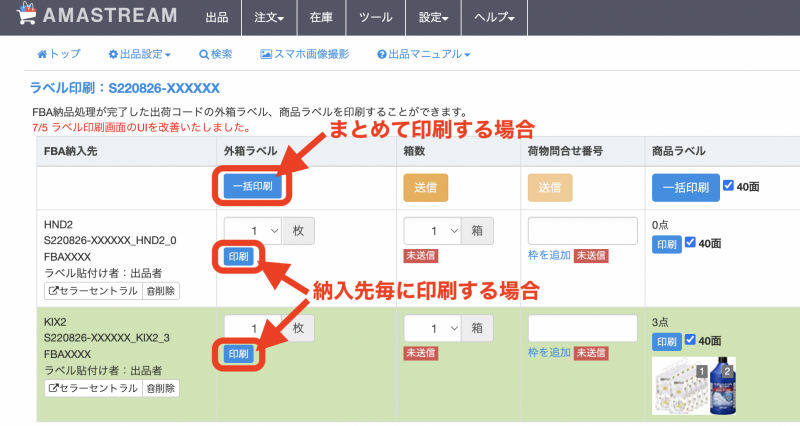Click the 印刷 product label button for KIX2

666,341
